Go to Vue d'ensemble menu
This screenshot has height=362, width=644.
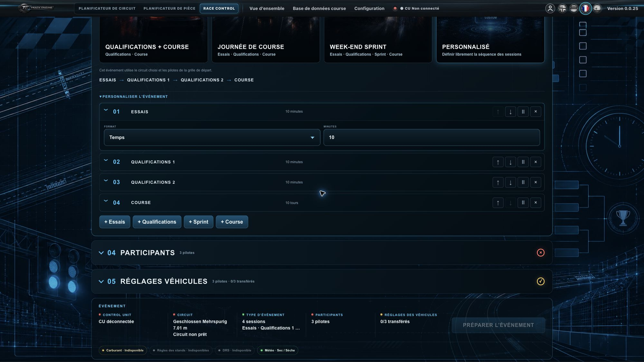[x=267, y=8]
